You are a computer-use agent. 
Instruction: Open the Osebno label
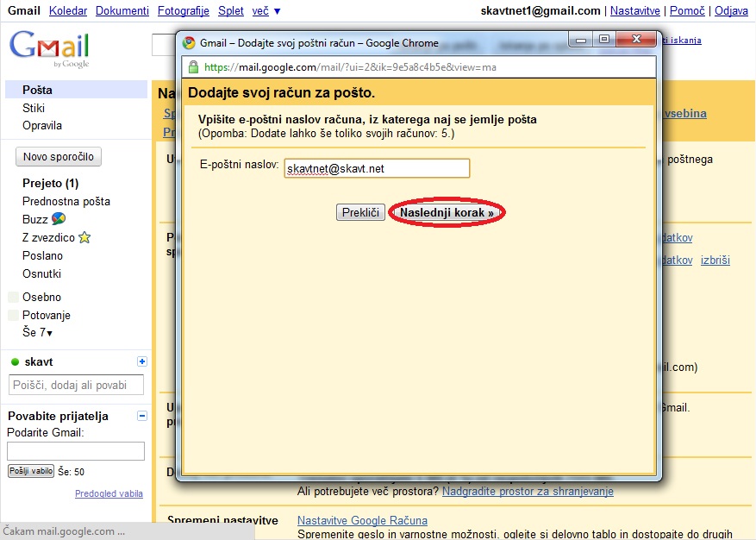point(41,298)
